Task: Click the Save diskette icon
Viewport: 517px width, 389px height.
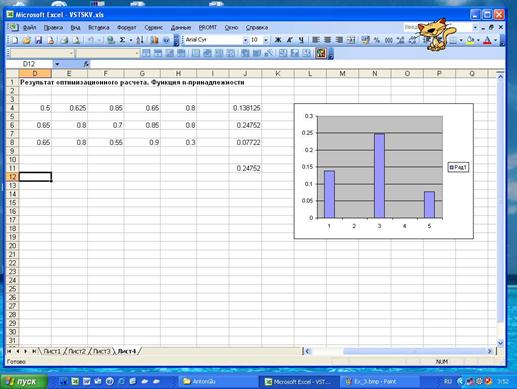Action: [x=39, y=40]
